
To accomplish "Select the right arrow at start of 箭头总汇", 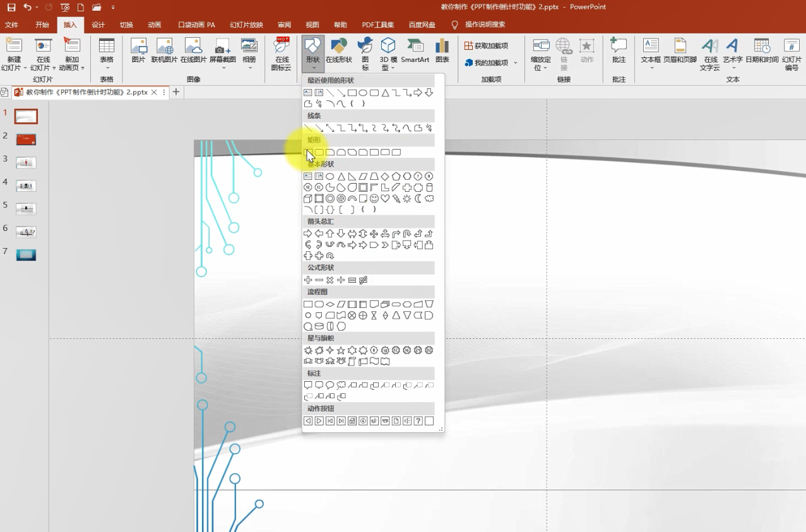I will tap(308, 233).
